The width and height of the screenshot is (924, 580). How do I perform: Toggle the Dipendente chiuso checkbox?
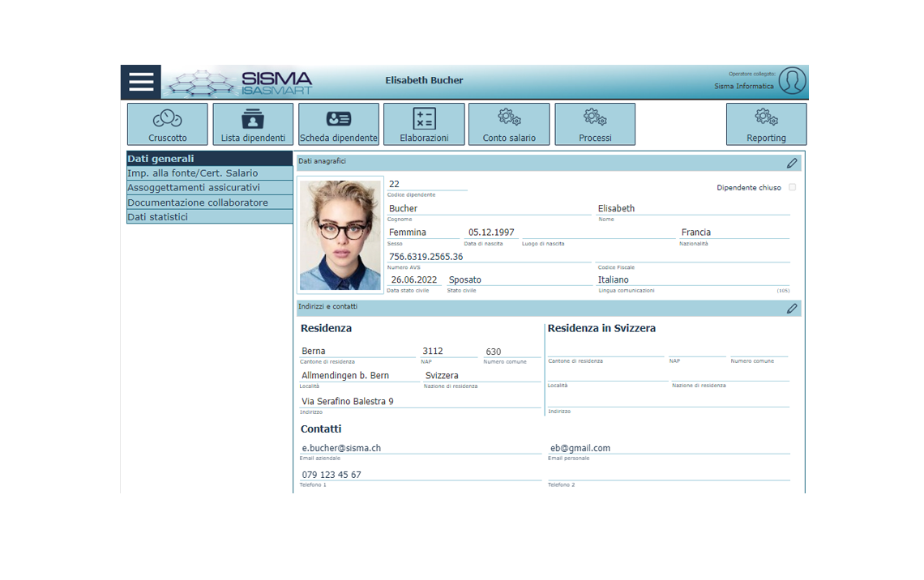point(792,187)
